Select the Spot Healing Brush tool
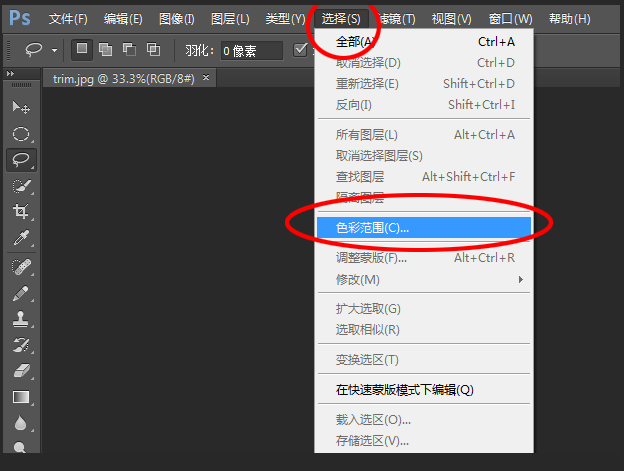This screenshot has height=471, width=624. (21, 267)
